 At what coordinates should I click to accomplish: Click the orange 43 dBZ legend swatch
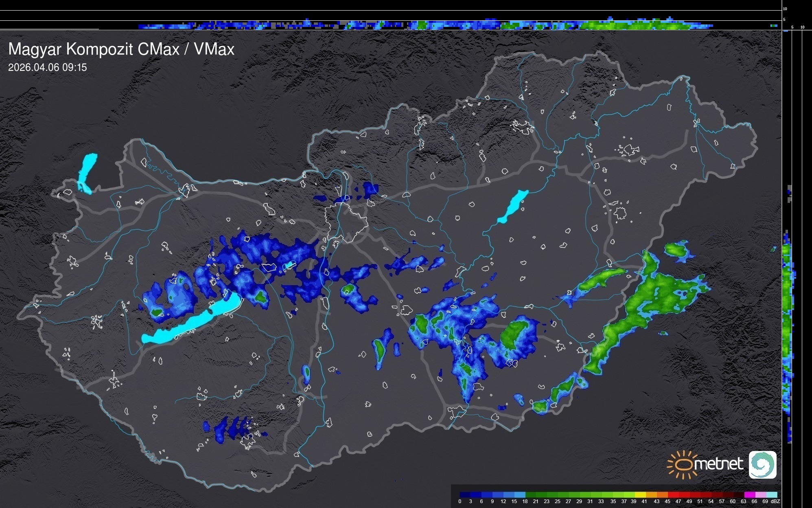pyautogui.click(x=662, y=495)
